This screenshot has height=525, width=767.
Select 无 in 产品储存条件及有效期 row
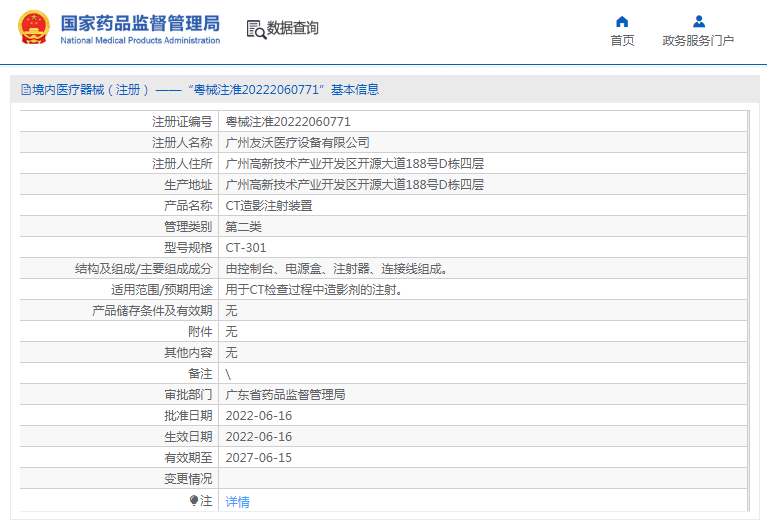[x=231, y=311]
